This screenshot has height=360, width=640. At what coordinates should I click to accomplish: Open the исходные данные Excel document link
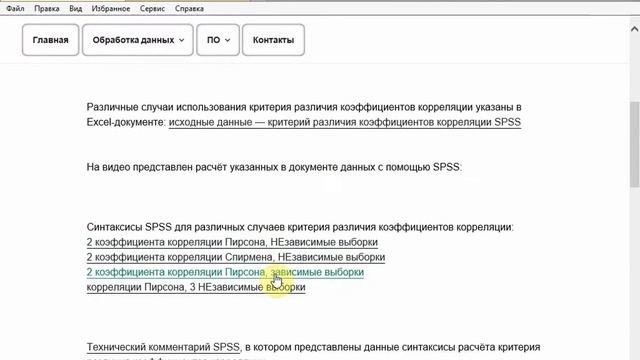coord(345,122)
